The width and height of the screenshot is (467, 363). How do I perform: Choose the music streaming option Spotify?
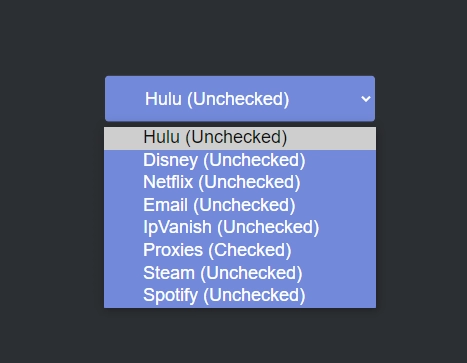240,295
